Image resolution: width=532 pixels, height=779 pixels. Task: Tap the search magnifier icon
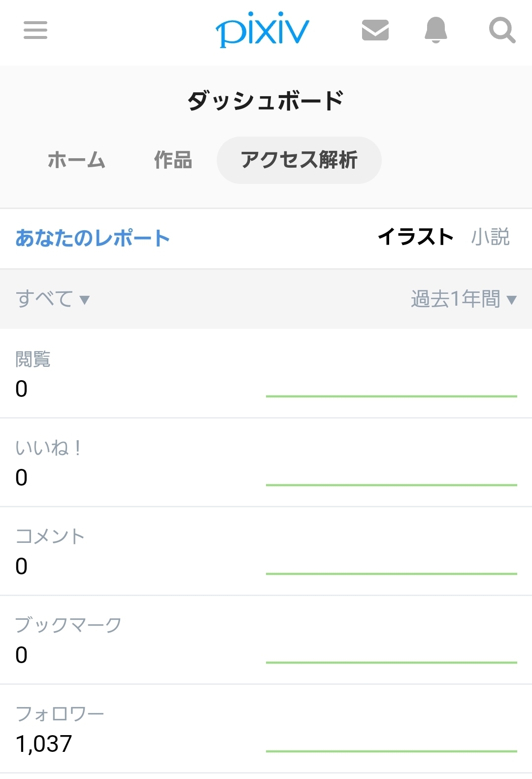click(502, 30)
